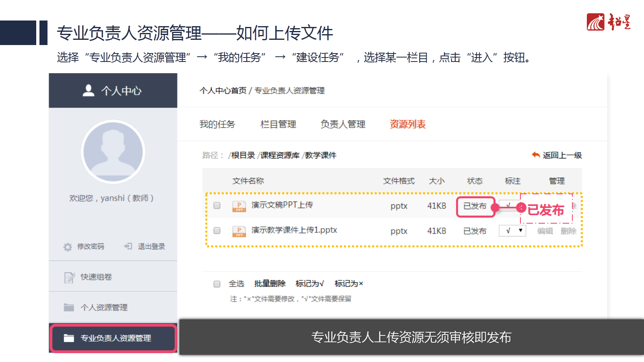Click the 标记为√ action

tap(310, 284)
